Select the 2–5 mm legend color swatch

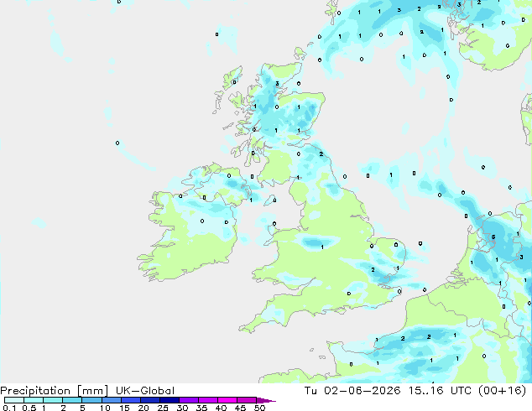tap(72, 400)
